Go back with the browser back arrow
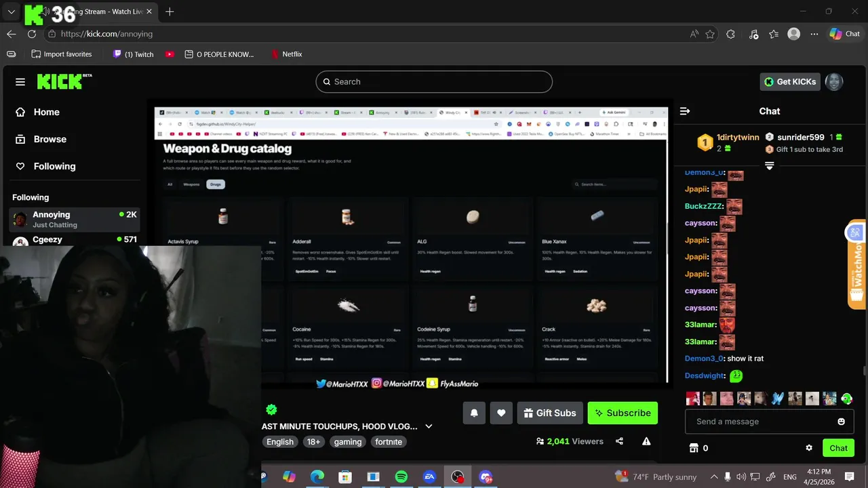This screenshot has width=868, height=488. pyautogui.click(x=12, y=34)
